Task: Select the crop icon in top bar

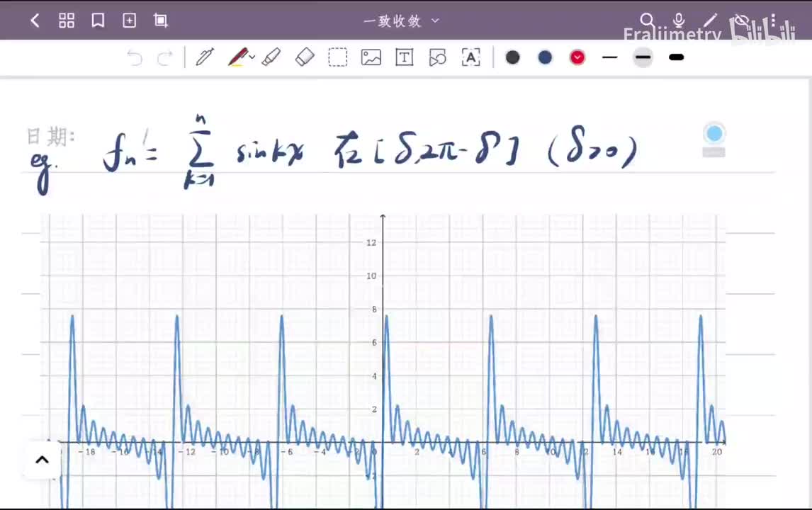Action: (161, 21)
